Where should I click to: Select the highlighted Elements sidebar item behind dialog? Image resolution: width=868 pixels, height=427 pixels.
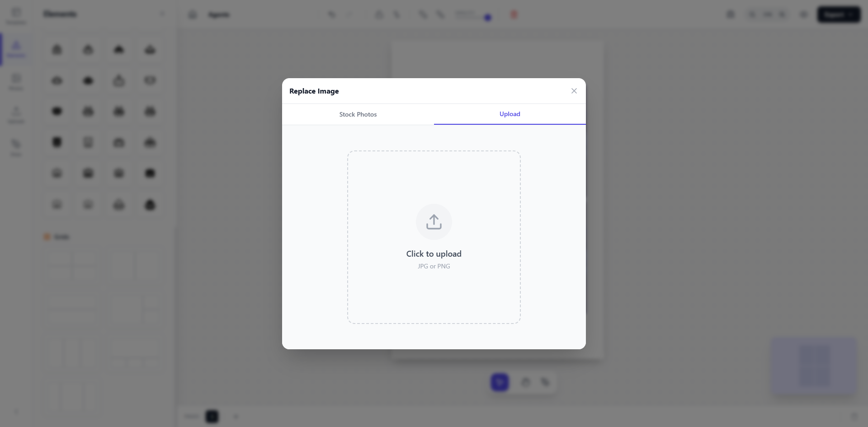click(16, 49)
